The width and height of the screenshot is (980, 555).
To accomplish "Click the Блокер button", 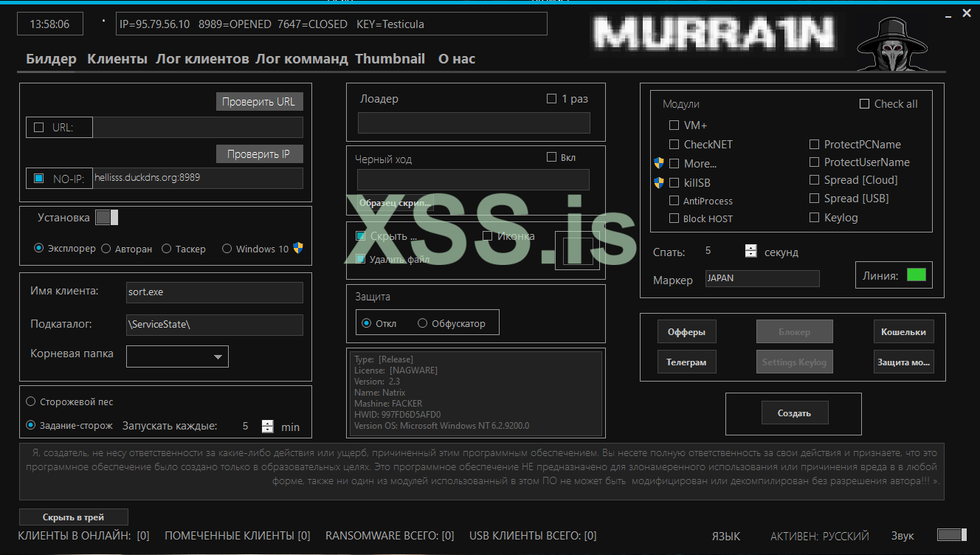I will point(794,332).
